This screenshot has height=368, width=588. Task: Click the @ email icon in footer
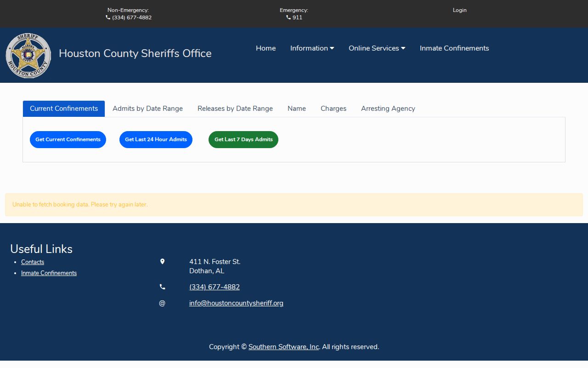point(162,303)
